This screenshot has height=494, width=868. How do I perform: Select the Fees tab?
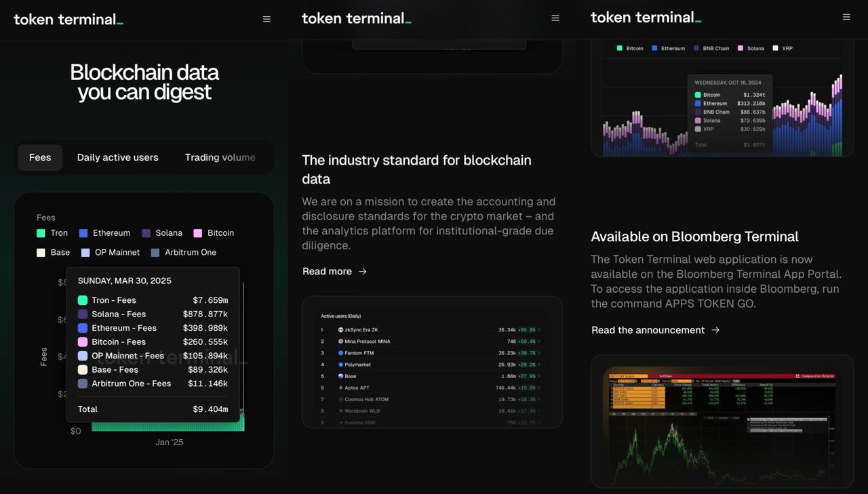coord(40,158)
